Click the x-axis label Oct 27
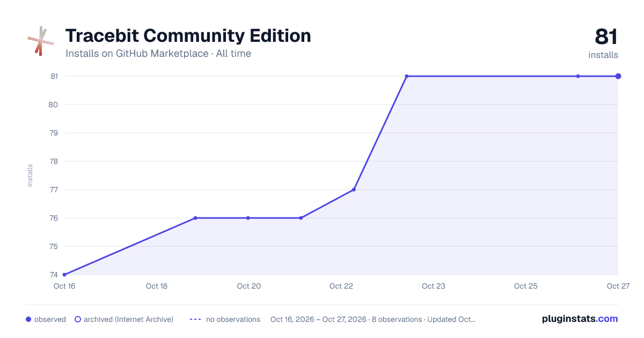 [618, 286]
